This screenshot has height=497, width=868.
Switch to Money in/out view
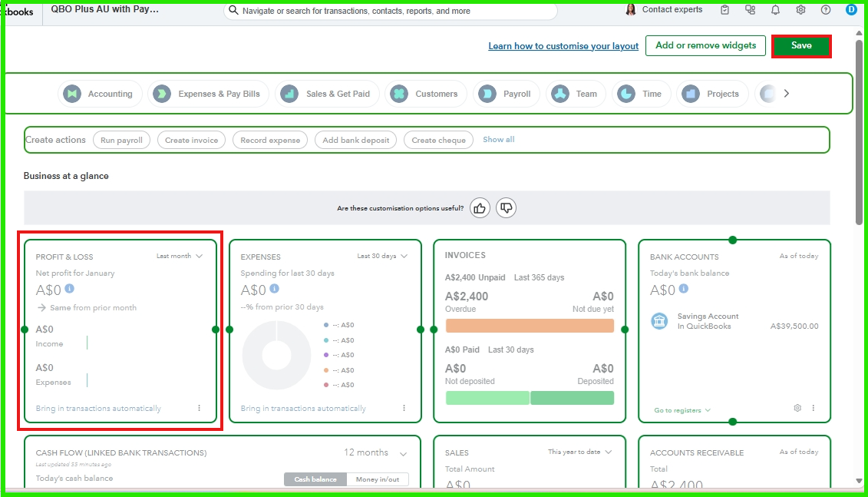click(377, 479)
